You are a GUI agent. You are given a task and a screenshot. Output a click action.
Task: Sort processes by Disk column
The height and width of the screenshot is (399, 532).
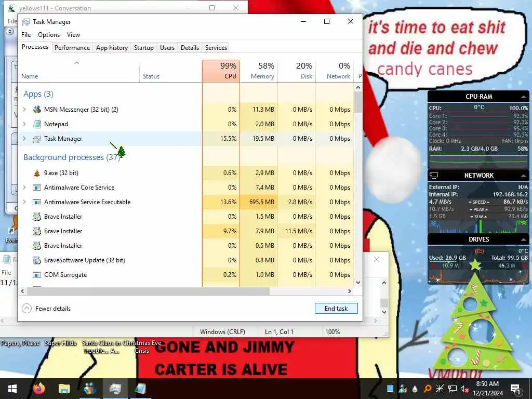(x=297, y=71)
